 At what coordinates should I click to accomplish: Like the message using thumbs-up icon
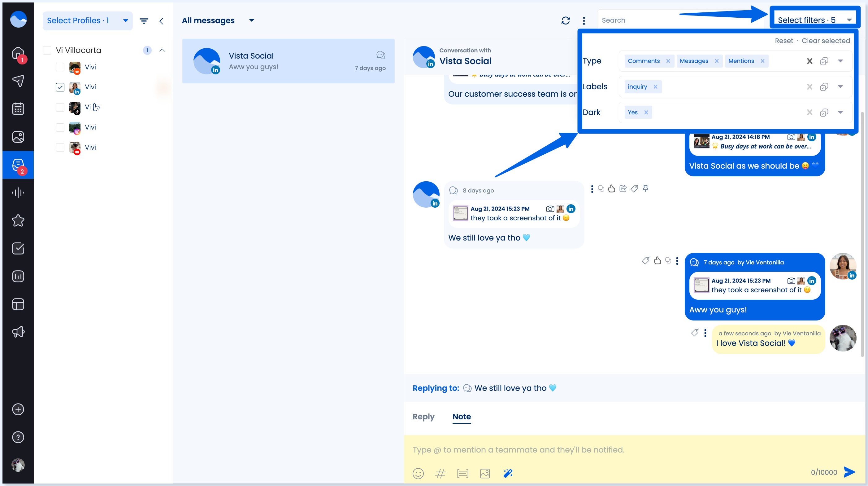pos(612,188)
